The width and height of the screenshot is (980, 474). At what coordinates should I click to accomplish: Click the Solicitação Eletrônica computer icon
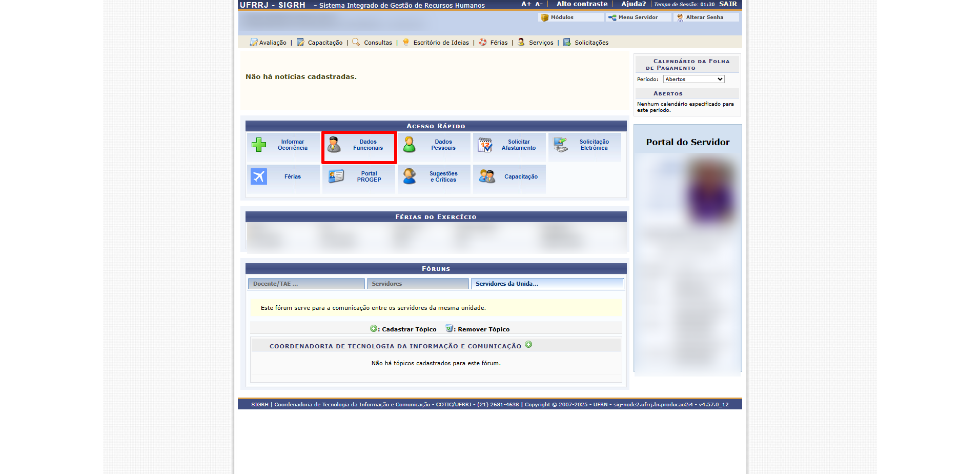pos(561,145)
